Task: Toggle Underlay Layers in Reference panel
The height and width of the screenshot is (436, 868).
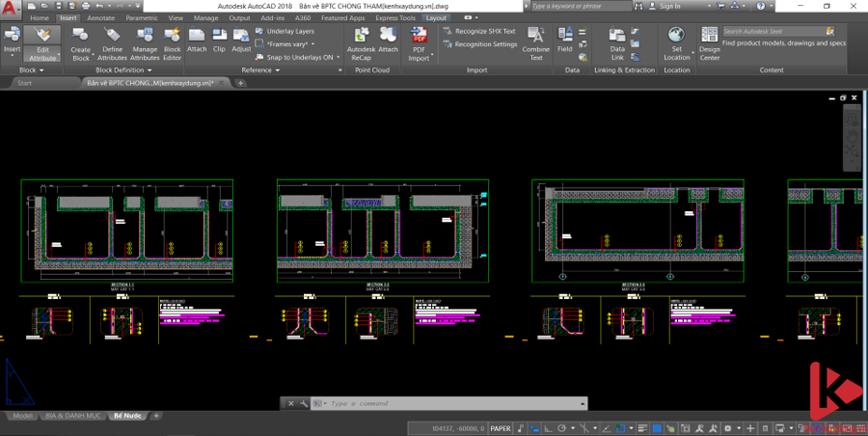Action: [x=289, y=31]
